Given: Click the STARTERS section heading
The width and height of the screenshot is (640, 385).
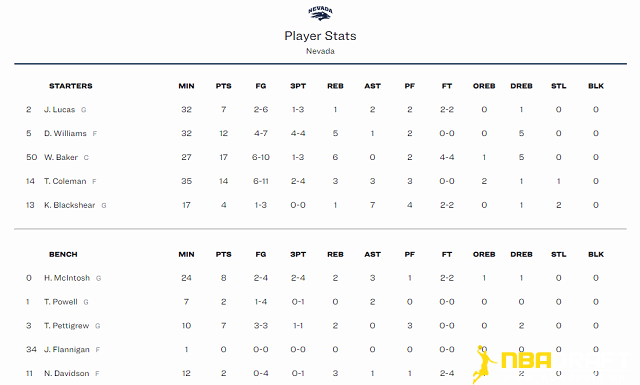Looking at the screenshot, I should (71, 86).
